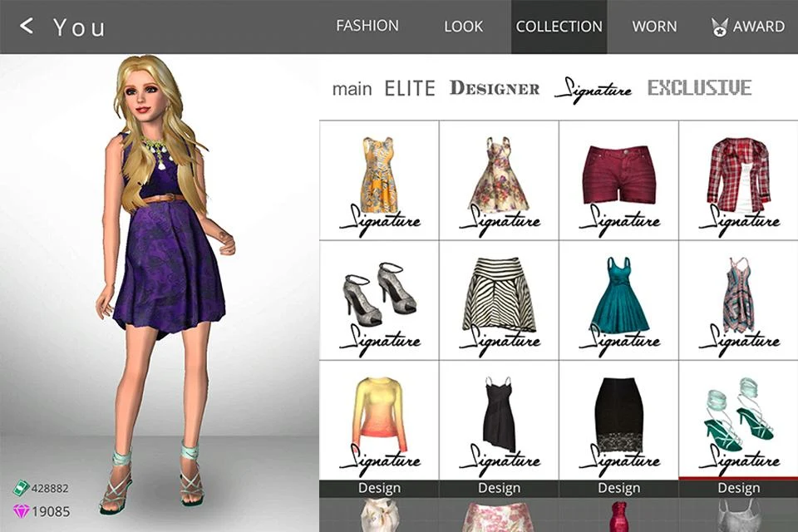Image resolution: width=798 pixels, height=532 pixels.
Task: Choose the black and white striped skirt
Action: click(x=499, y=300)
